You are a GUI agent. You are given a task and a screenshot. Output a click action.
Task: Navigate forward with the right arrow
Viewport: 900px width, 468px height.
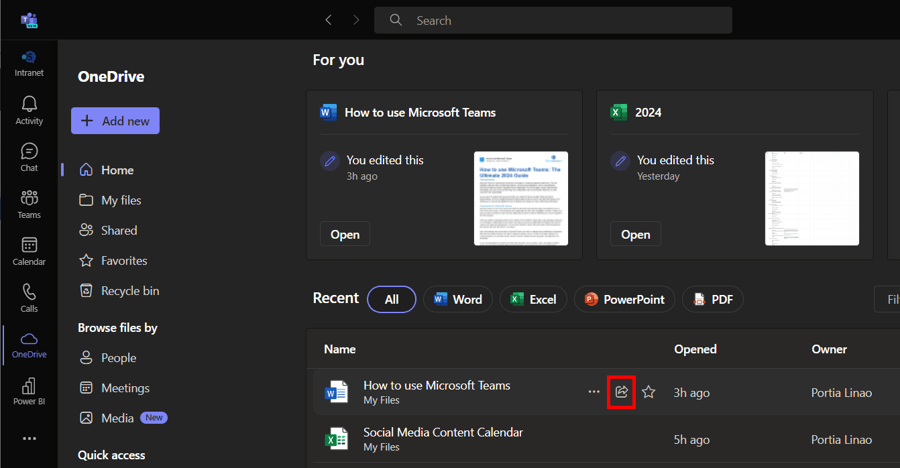(x=356, y=20)
